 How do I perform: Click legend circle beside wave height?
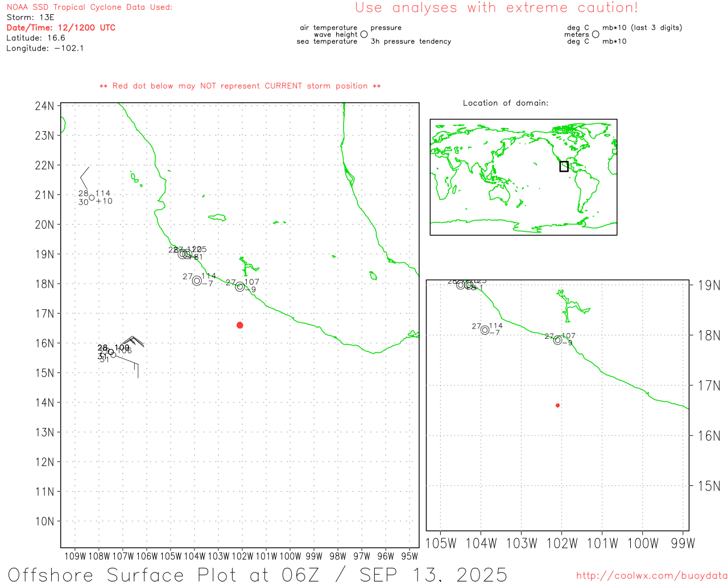[x=364, y=34]
